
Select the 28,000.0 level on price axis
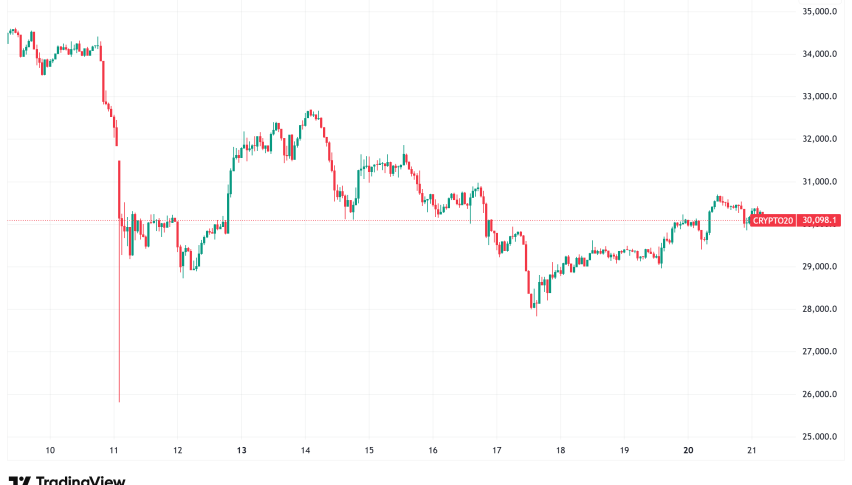(x=820, y=309)
